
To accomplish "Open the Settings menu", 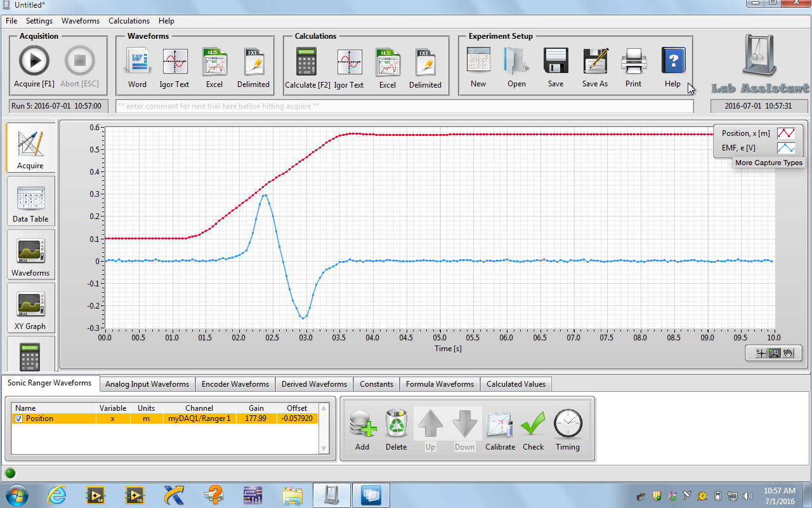I will click(x=39, y=21).
